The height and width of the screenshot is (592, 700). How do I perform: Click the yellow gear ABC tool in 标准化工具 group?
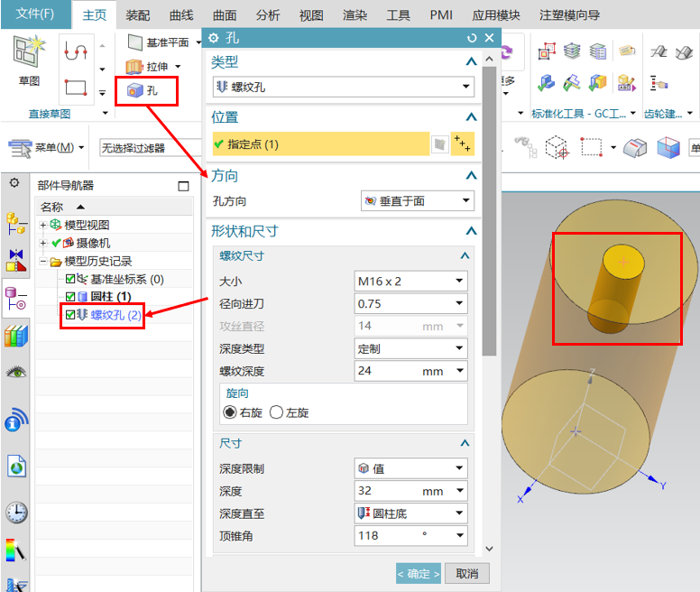click(626, 83)
